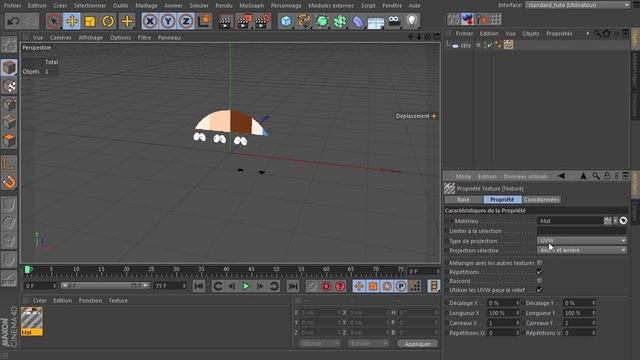Select the Mat material thumbnail

pyautogui.click(x=32, y=321)
